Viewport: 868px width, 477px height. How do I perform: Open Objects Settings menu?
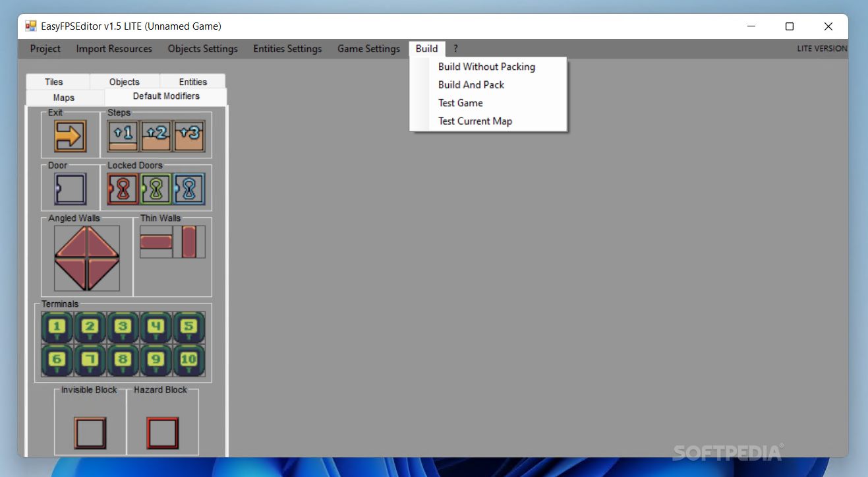(203, 49)
